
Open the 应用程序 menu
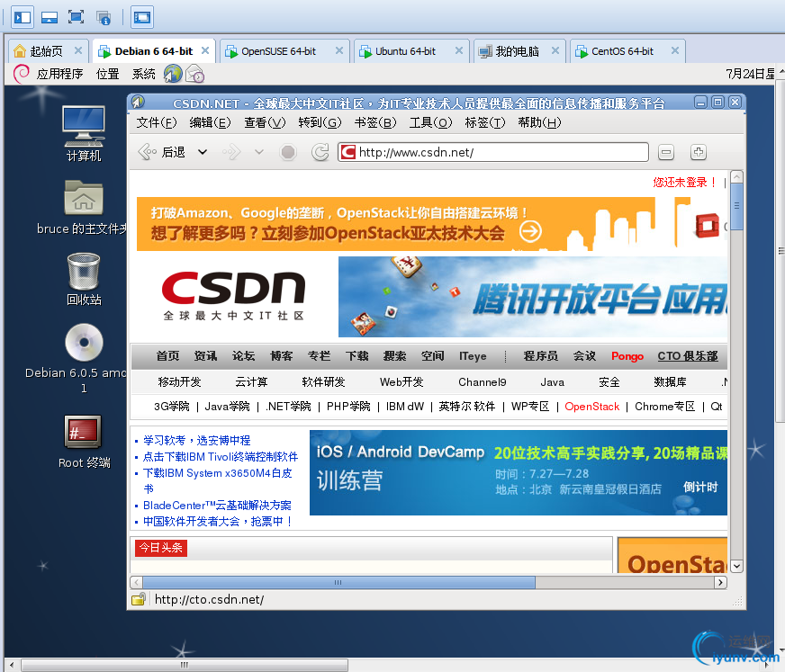point(59,74)
